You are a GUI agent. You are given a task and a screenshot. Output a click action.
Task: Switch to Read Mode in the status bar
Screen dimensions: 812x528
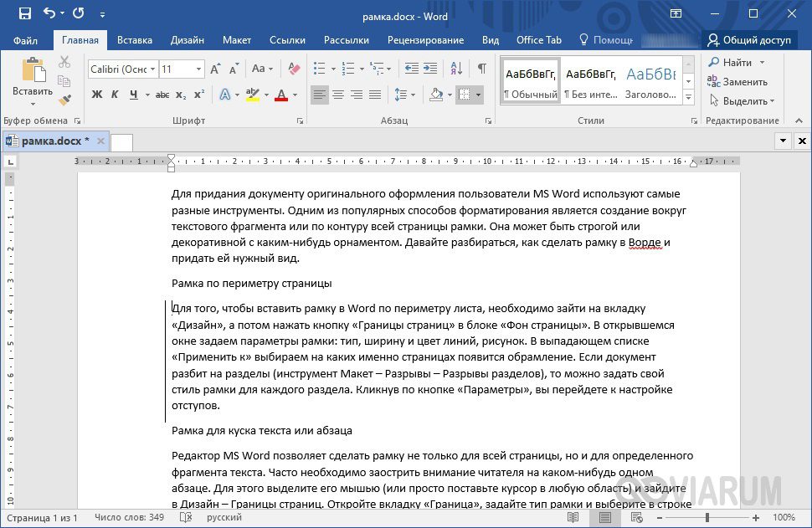pos(573,517)
